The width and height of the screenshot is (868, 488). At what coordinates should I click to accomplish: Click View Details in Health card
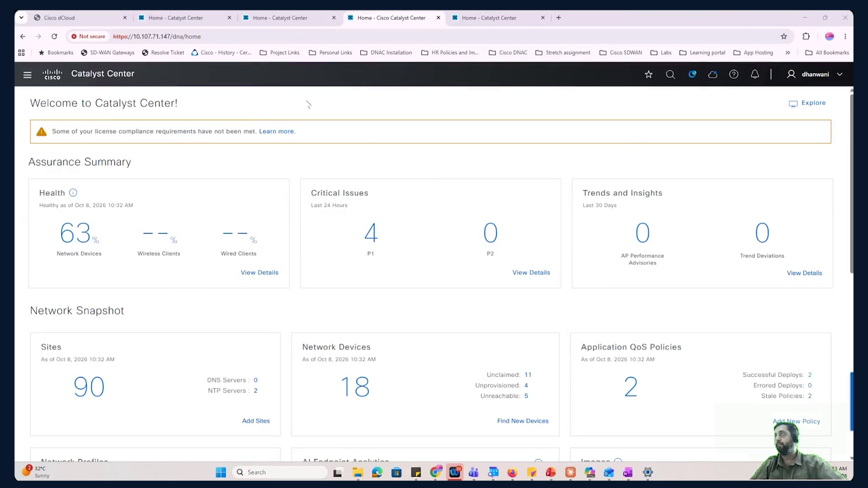coord(259,272)
